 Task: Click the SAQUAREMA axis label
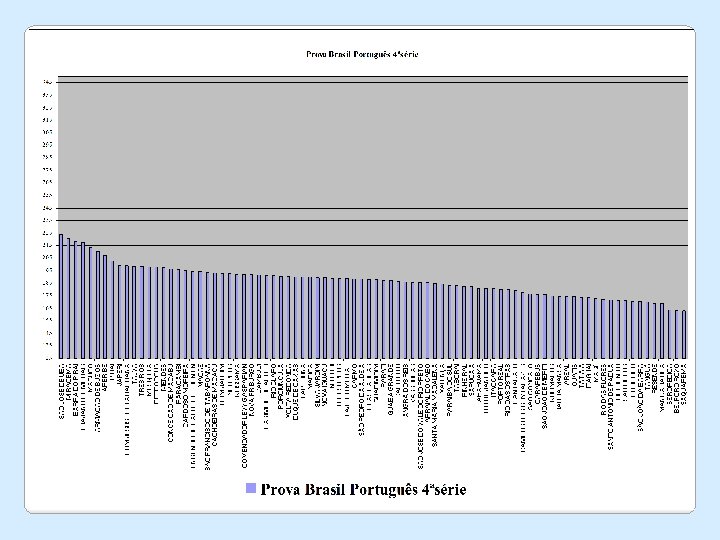pos(684,384)
